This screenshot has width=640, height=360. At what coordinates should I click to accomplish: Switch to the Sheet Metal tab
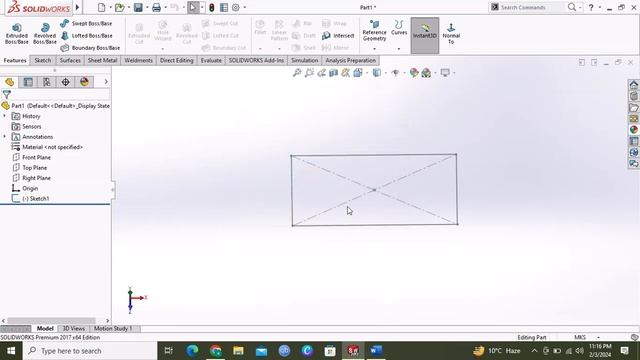[x=102, y=60]
